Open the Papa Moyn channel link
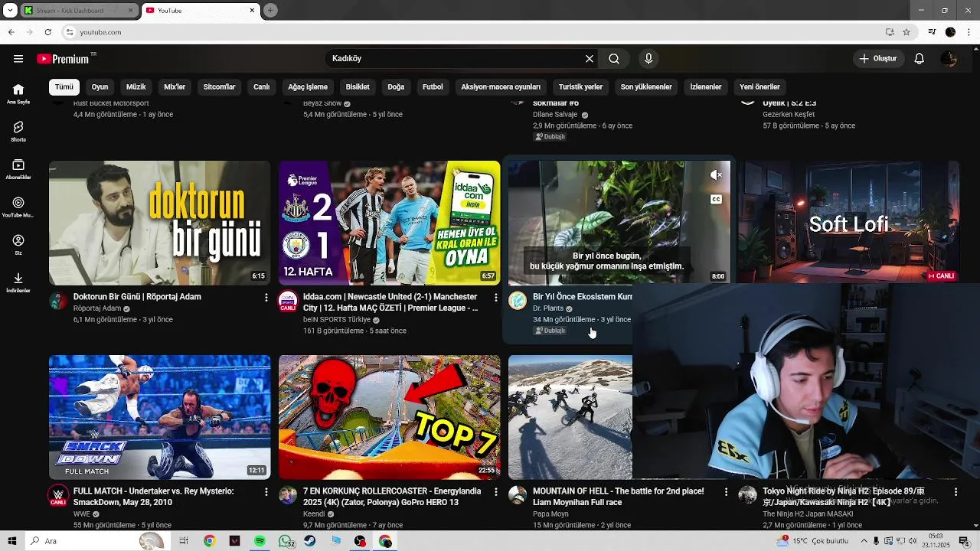 pyautogui.click(x=550, y=514)
